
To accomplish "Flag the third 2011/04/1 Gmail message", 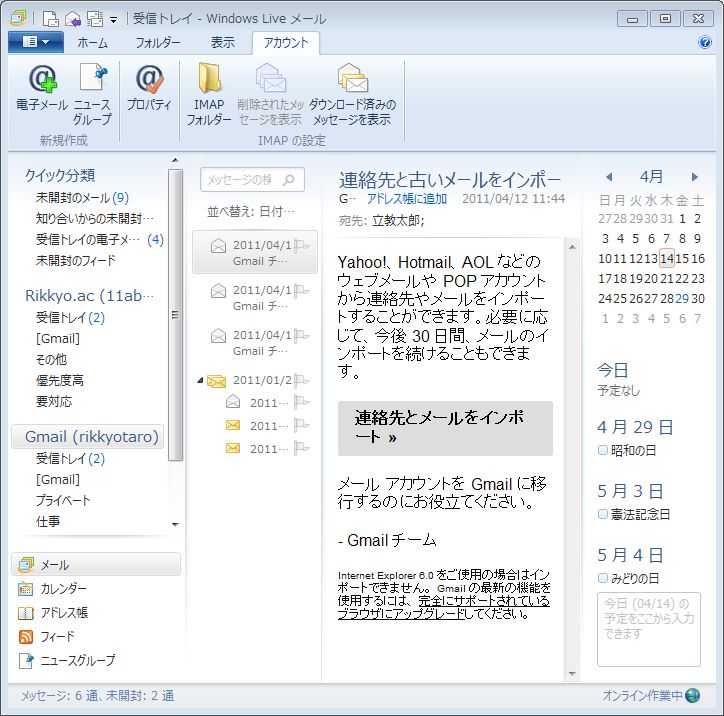I will pyautogui.click(x=302, y=335).
